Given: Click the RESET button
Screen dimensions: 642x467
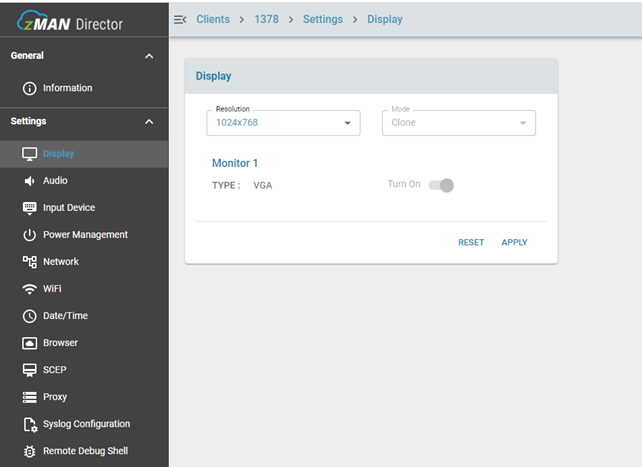Looking at the screenshot, I should pos(471,242).
